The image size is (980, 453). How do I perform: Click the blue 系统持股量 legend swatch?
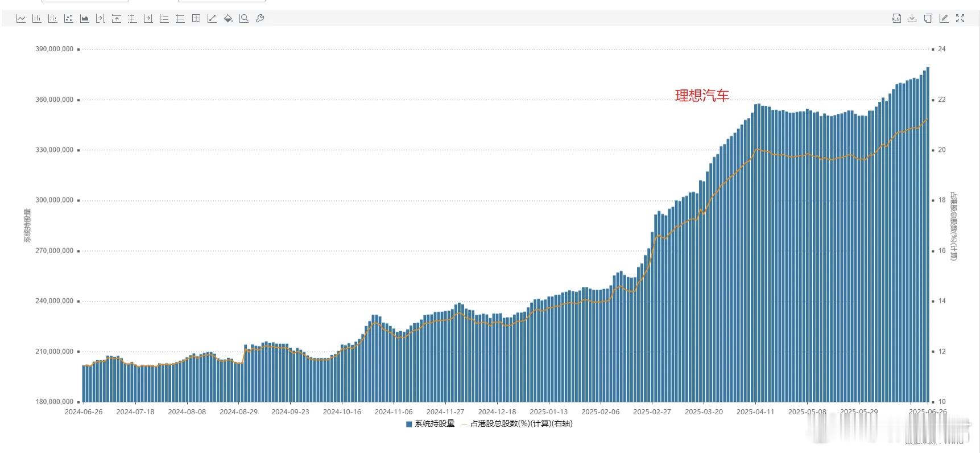pos(409,425)
